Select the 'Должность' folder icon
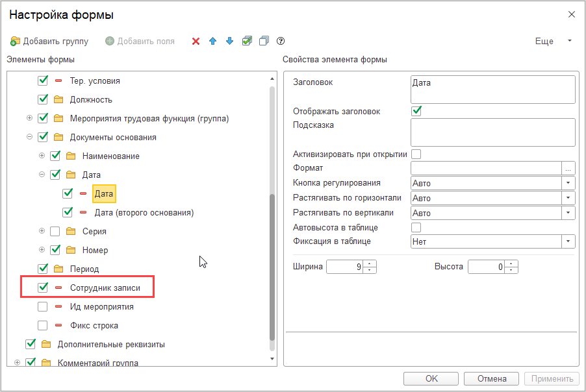 pos(58,100)
